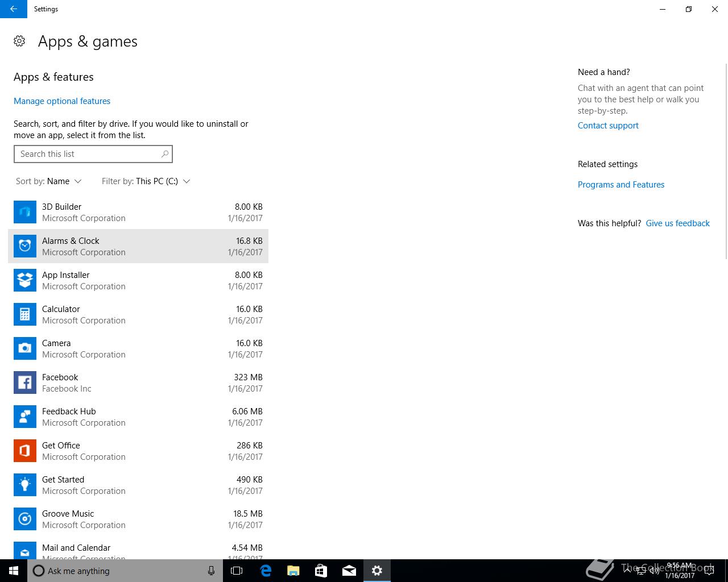Select the Get Started list entry name
Image resolution: width=728 pixels, height=582 pixels.
coord(63,480)
